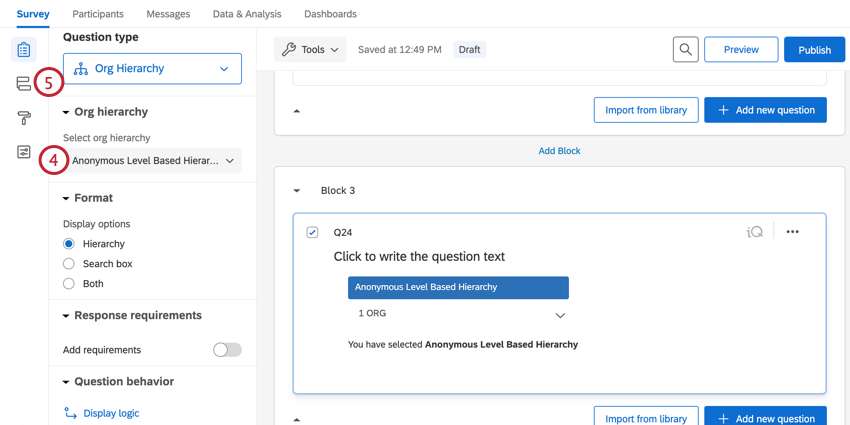
Task: Open the three-dot menu for Q24
Action: point(793,232)
